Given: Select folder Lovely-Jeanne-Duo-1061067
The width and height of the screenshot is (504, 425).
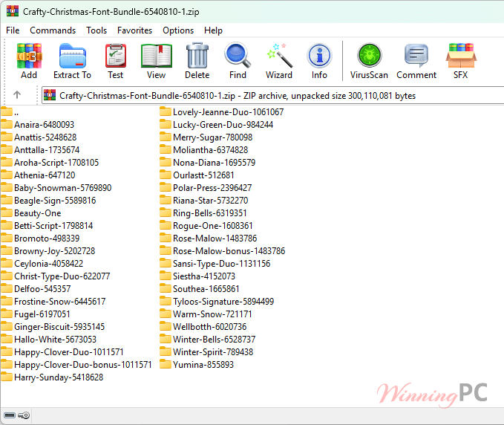Looking at the screenshot, I should click(x=222, y=112).
